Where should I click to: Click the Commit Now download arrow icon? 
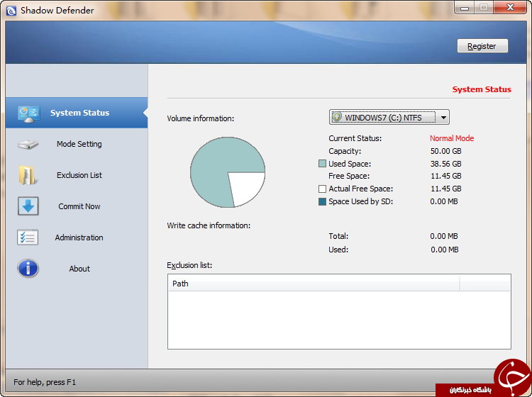pyautogui.click(x=28, y=206)
